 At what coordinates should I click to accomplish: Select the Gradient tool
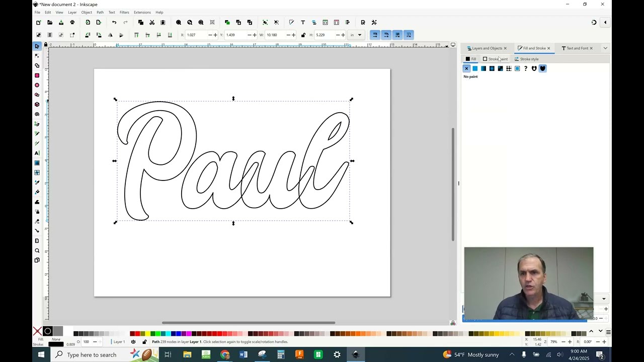pyautogui.click(x=37, y=163)
